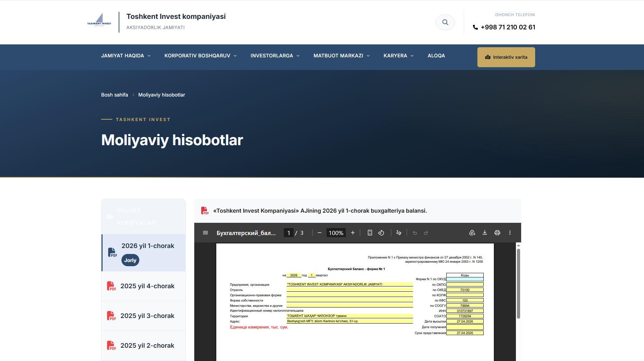Rotate the PDF document counterclockwise

coord(381,233)
